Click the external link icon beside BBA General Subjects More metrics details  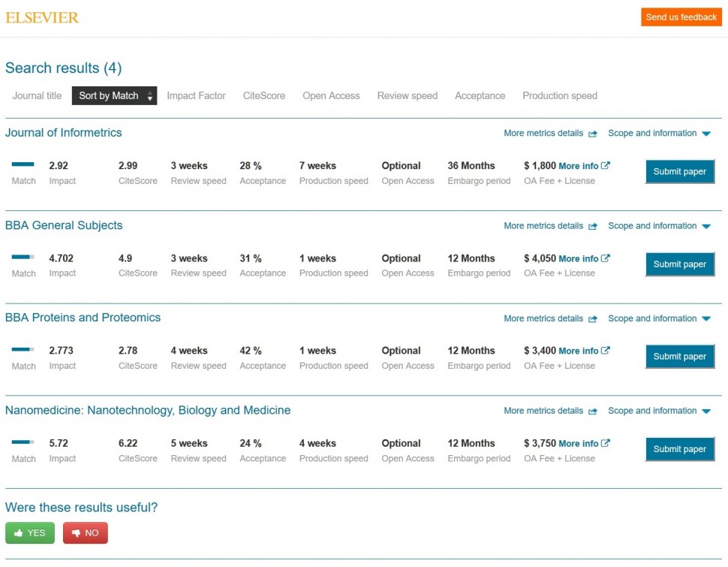[x=592, y=226]
